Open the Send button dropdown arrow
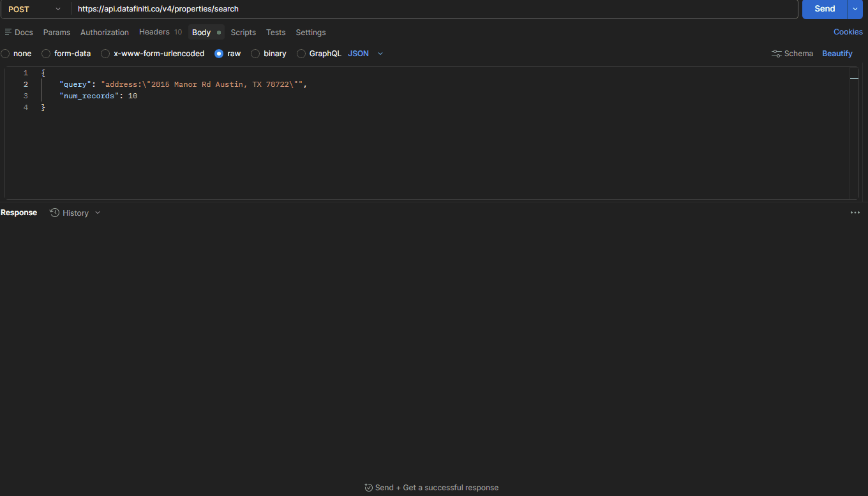The height and width of the screenshot is (496, 868). (x=855, y=9)
